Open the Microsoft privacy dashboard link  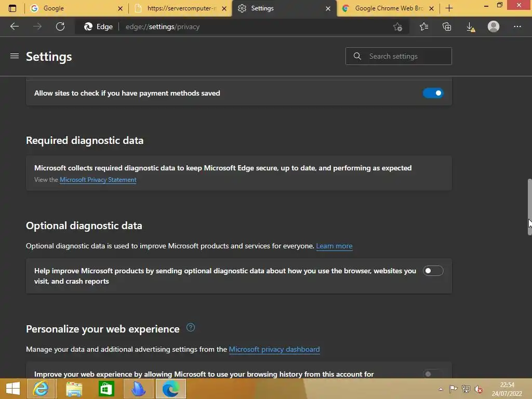pyautogui.click(x=274, y=349)
